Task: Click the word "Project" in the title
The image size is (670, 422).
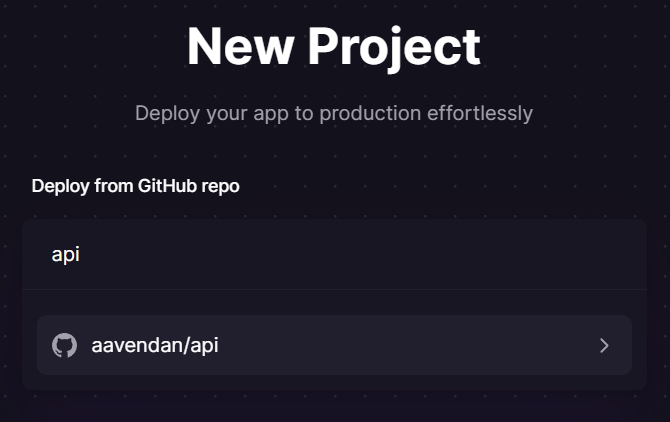Action: pos(393,46)
